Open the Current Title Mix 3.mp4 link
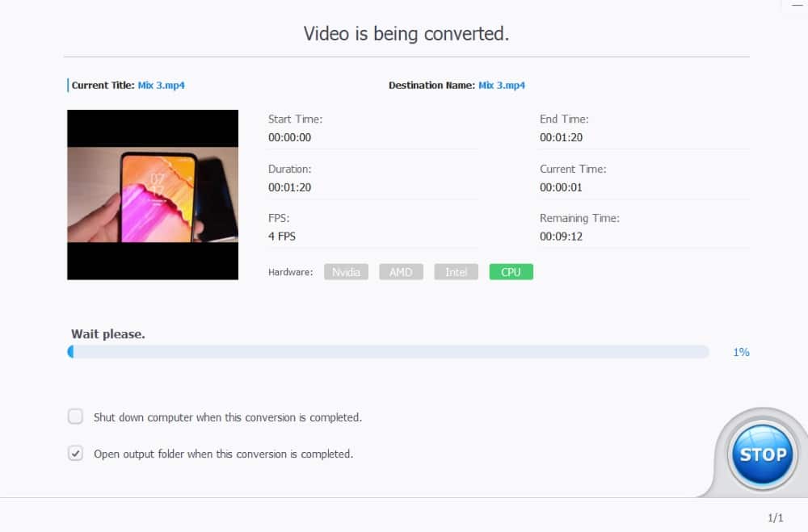 161,86
